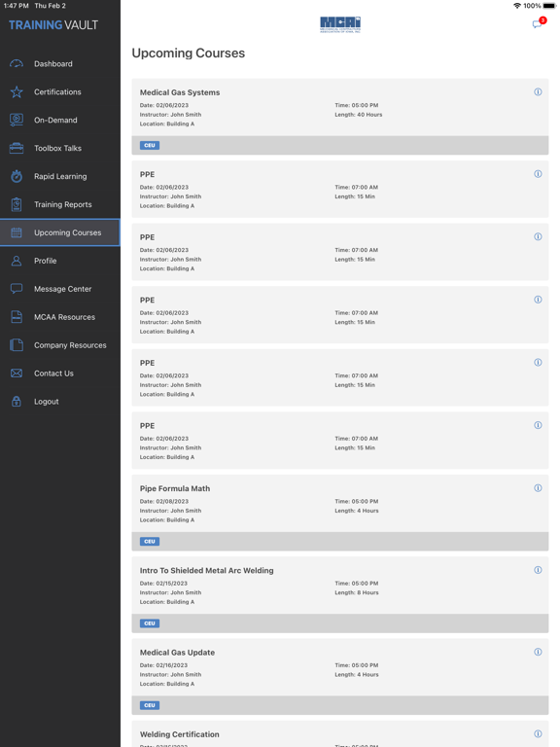Click the Message Center chat icon
This screenshot has height=747, width=560.
tap(17, 289)
